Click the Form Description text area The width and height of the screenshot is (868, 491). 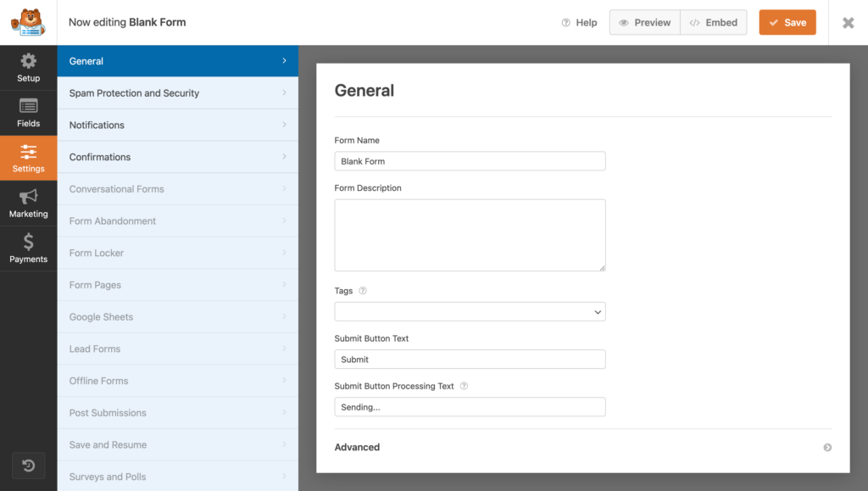click(x=470, y=235)
